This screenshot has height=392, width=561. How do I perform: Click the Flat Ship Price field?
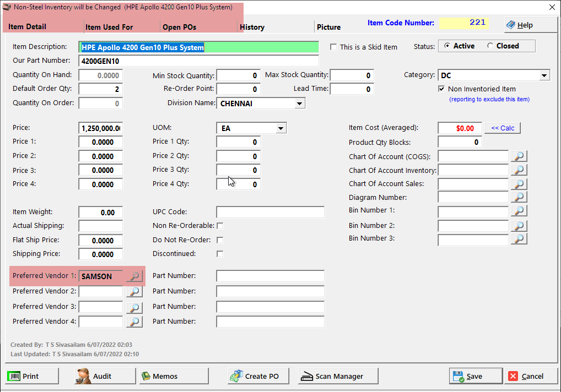[100, 241]
